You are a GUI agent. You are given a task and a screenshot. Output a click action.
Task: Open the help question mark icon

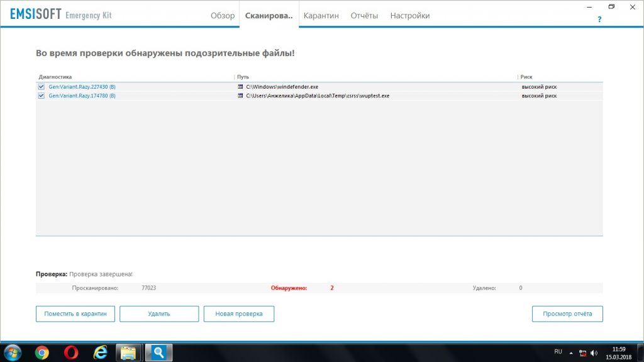[599, 19]
